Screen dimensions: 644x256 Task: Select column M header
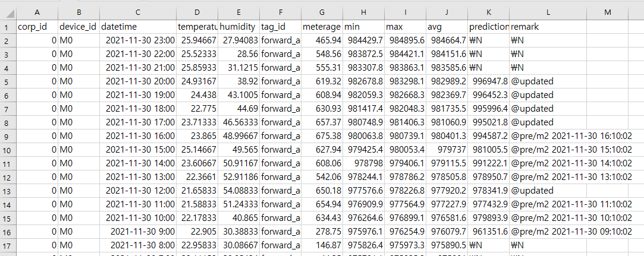(608, 12)
